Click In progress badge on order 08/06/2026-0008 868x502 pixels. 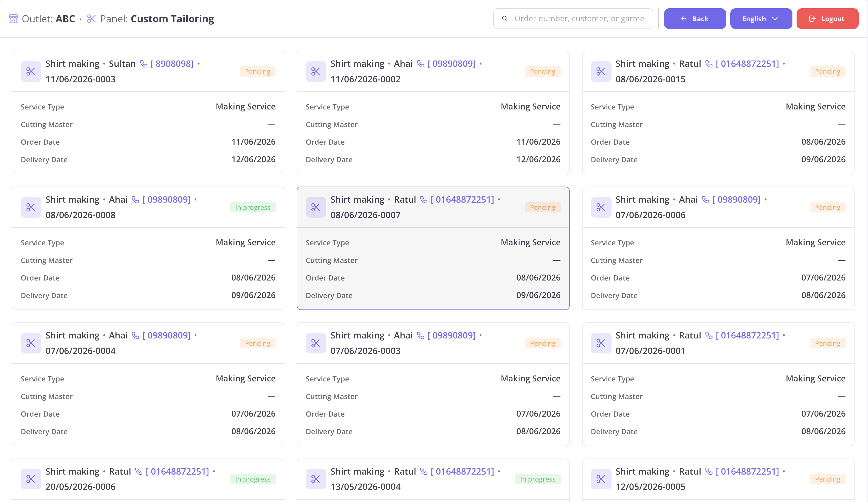[x=253, y=207]
